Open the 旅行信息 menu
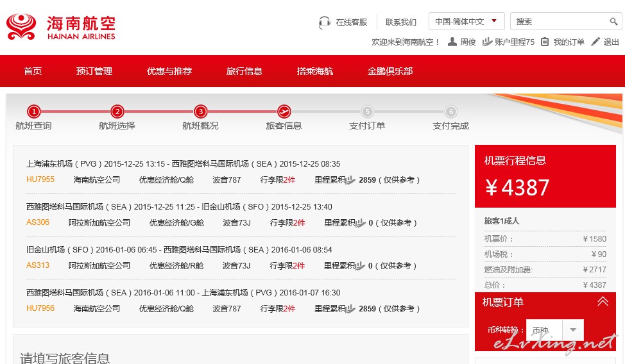625x364 pixels. [x=244, y=71]
